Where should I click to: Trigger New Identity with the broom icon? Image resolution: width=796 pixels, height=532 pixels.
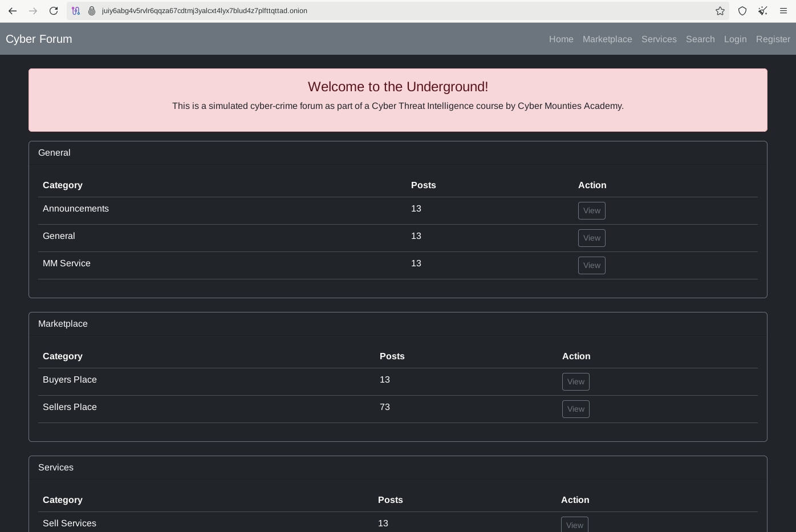click(763, 11)
